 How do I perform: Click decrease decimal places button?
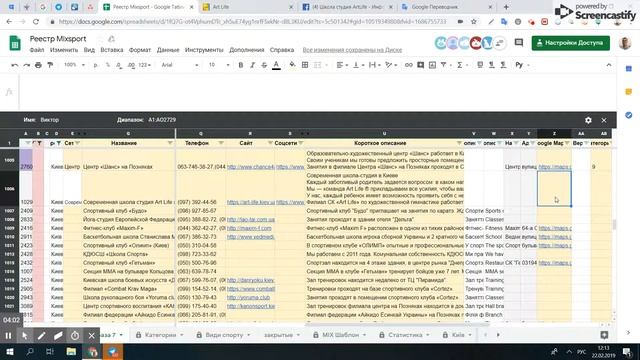pyautogui.click(x=119, y=65)
